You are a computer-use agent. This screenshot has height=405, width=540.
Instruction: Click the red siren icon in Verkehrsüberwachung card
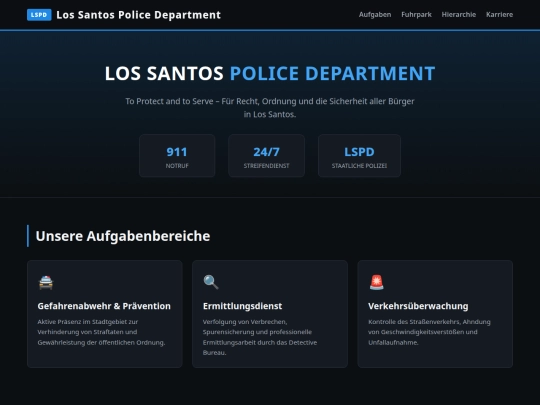[x=376, y=282]
